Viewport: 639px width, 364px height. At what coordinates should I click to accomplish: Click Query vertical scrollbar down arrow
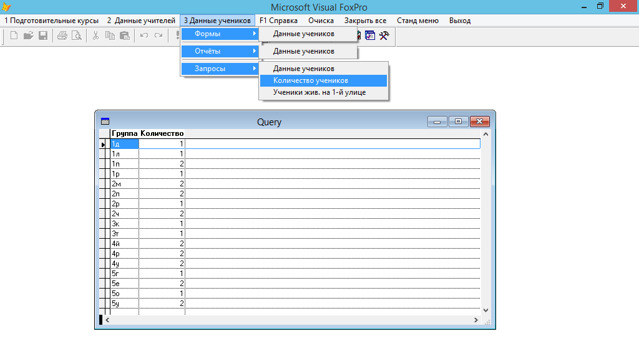[x=485, y=310]
